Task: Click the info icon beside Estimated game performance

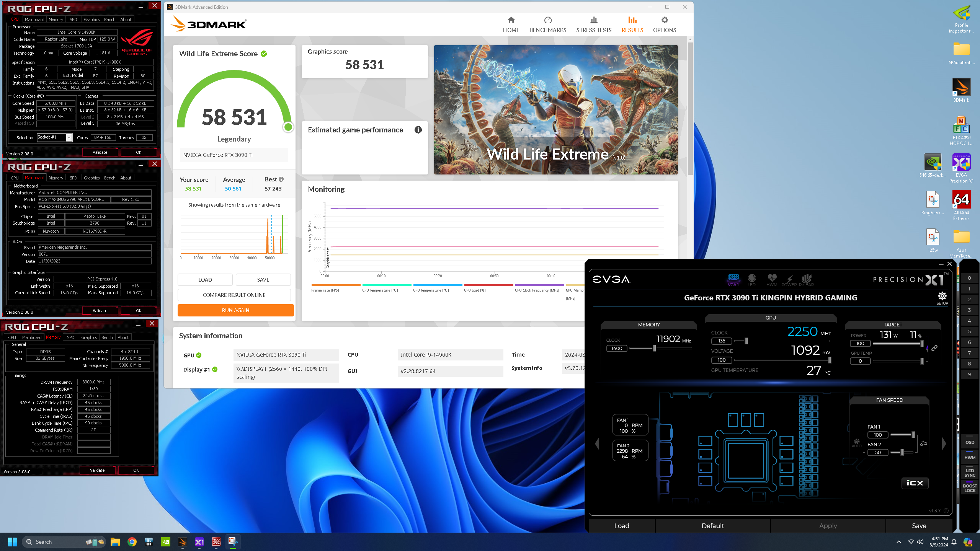Action: [418, 130]
